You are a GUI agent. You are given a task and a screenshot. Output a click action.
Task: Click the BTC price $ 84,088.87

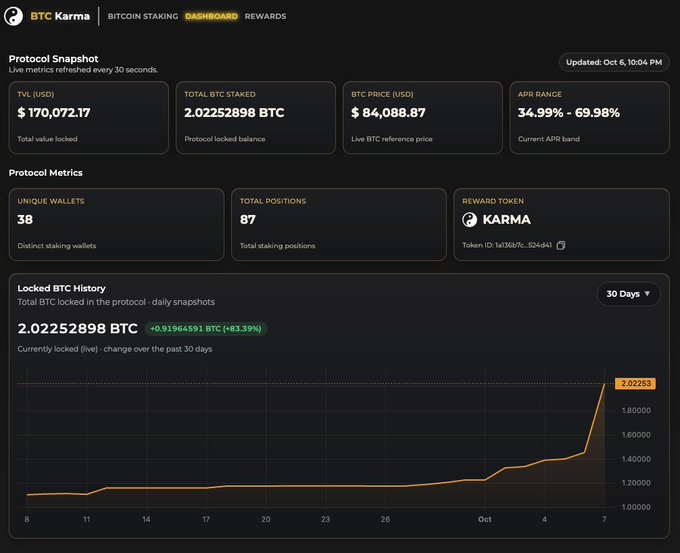click(x=388, y=113)
